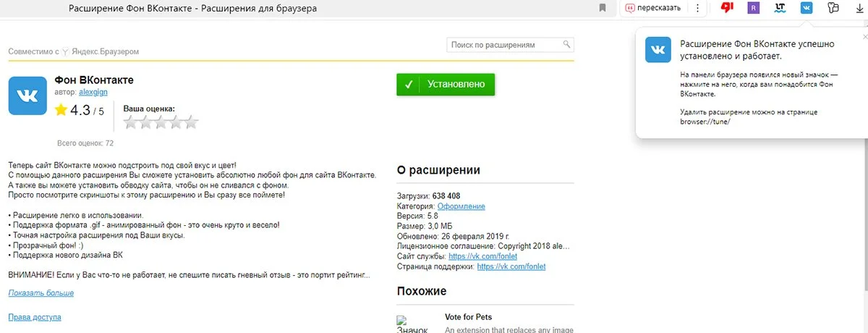Open the LT LanguageTool extension icon
The height and width of the screenshot is (333, 868).
pyautogui.click(x=779, y=8)
